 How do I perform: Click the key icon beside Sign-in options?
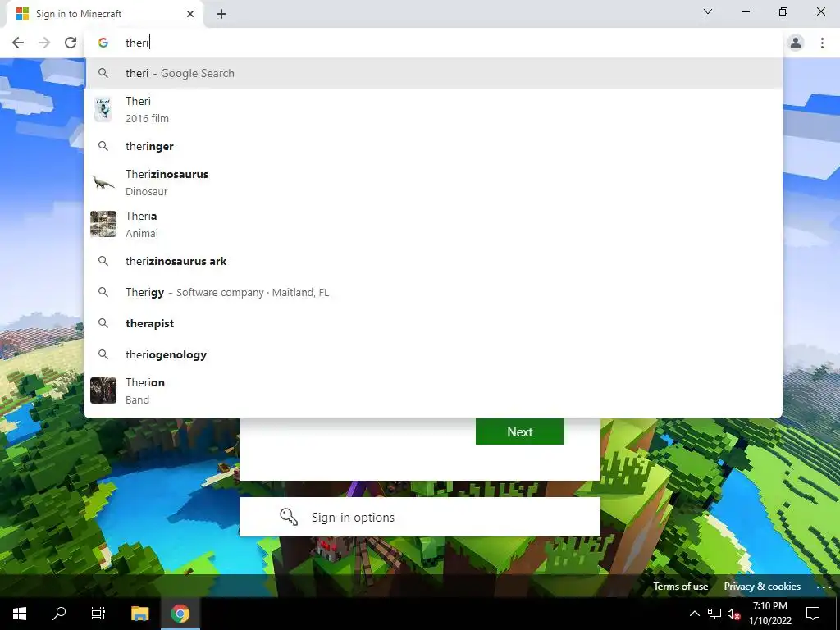(289, 517)
